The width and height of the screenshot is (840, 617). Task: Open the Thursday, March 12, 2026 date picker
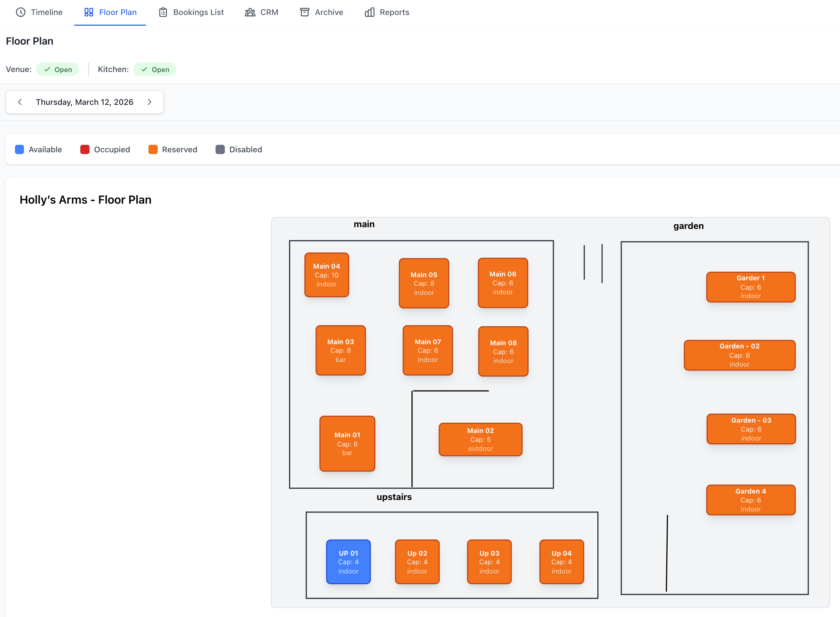click(85, 102)
